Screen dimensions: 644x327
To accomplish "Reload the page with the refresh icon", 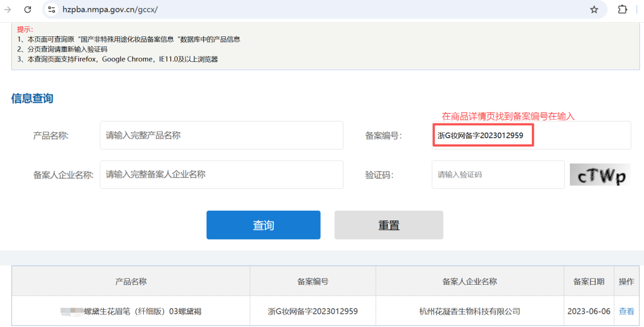I will pyautogui.click(x=27, y=10).
